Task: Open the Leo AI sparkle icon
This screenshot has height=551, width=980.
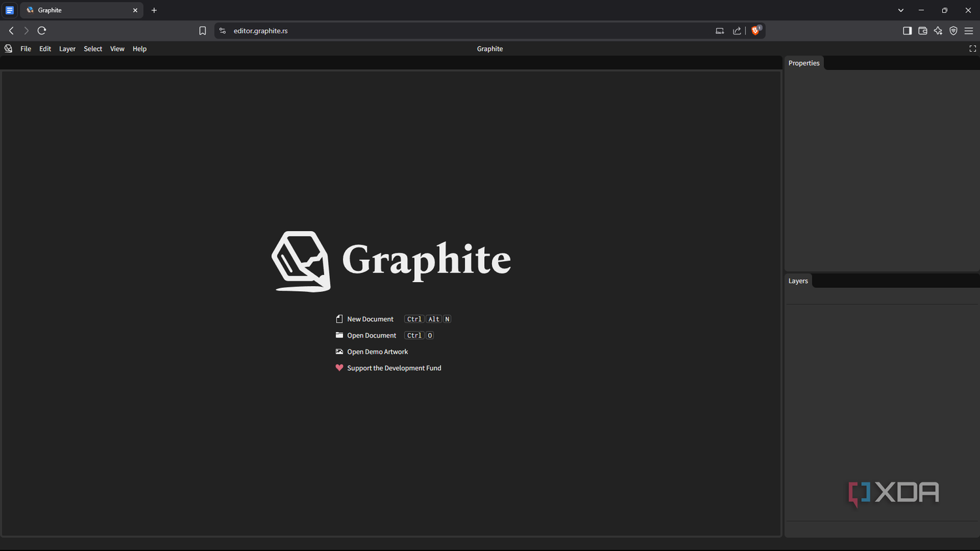Action: point(938,31)
